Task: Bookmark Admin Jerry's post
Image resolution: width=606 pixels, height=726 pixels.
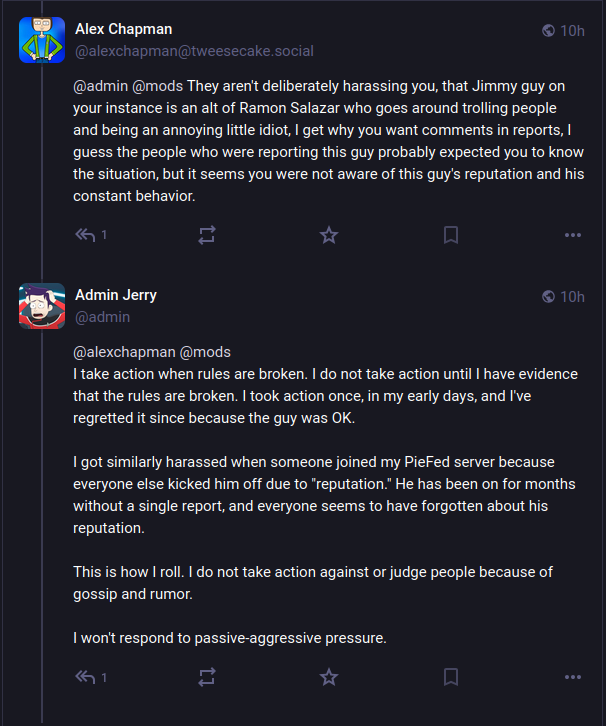Action: click(451, 677)
